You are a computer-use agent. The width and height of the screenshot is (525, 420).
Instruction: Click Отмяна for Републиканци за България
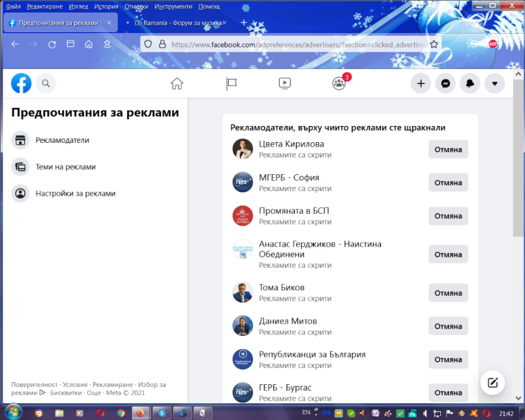coord(448,359)
